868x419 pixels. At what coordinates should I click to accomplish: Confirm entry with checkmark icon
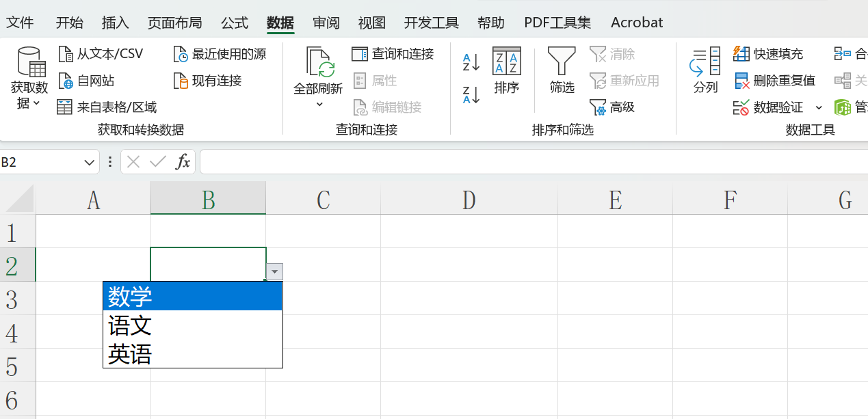(x=158, y=162)
